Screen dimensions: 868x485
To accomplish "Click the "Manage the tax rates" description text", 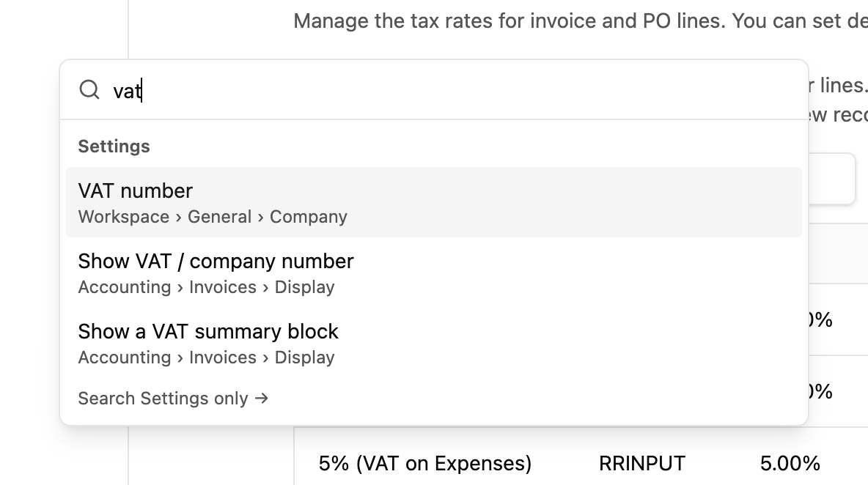I will pyautogui.click(x=580, y=21).
